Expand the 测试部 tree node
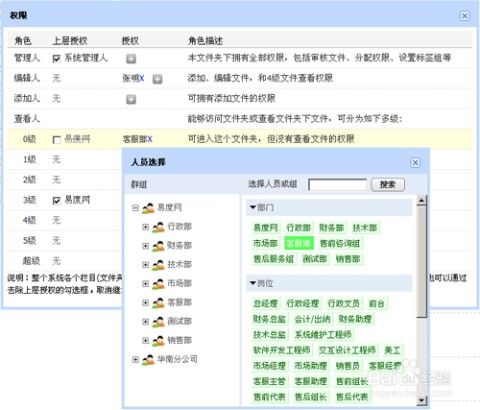This screenshot has height=410, width=480. pos(145,322)
